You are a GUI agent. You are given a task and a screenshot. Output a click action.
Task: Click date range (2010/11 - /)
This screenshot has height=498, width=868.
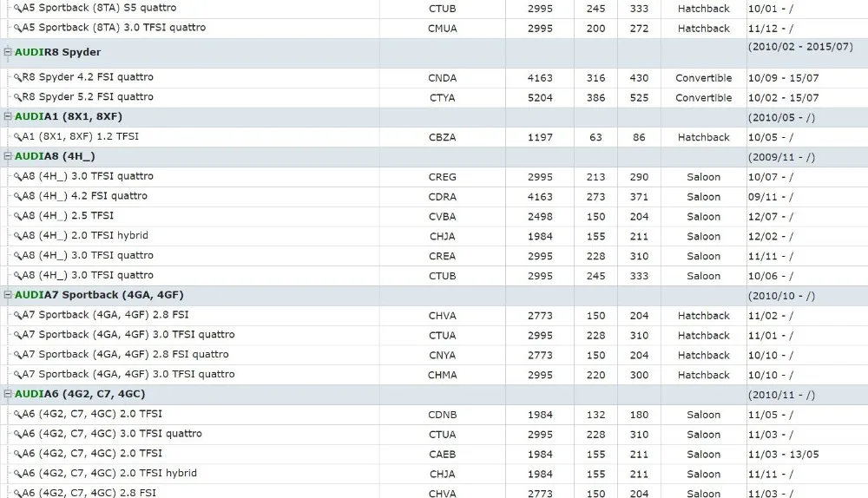click(781, 395)
